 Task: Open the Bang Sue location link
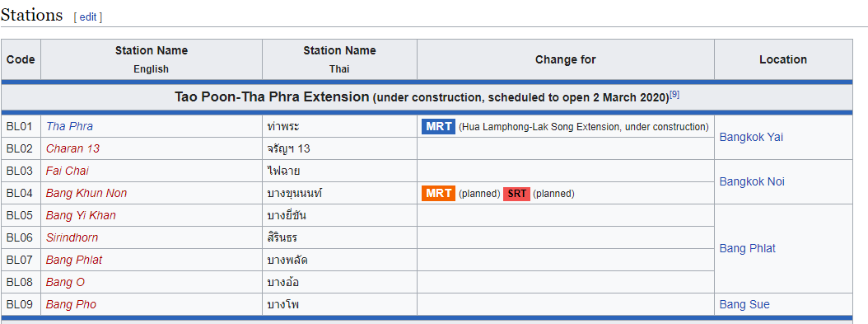744,304
